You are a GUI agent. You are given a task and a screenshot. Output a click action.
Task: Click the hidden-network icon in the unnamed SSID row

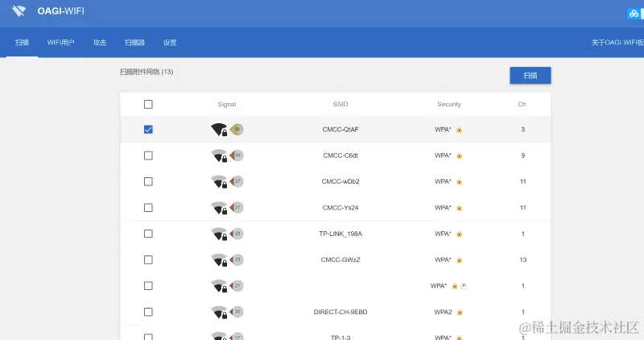click(x=464, y=286)
